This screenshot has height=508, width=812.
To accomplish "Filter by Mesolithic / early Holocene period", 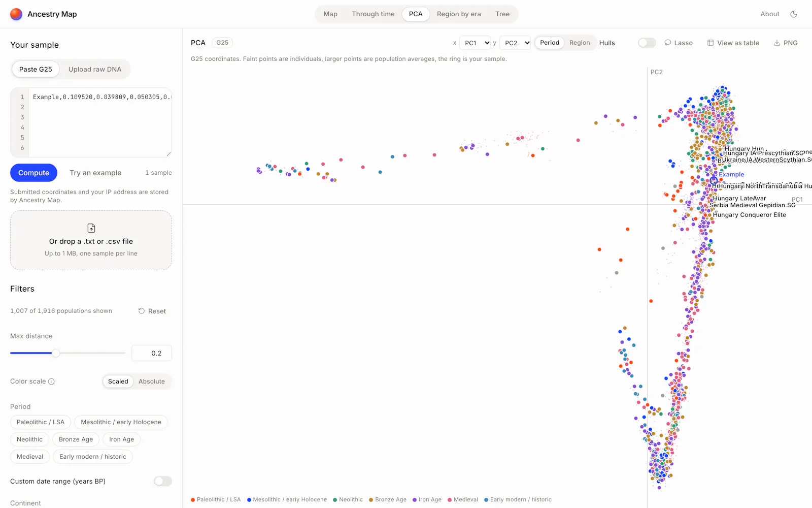I will coord(121,422).
